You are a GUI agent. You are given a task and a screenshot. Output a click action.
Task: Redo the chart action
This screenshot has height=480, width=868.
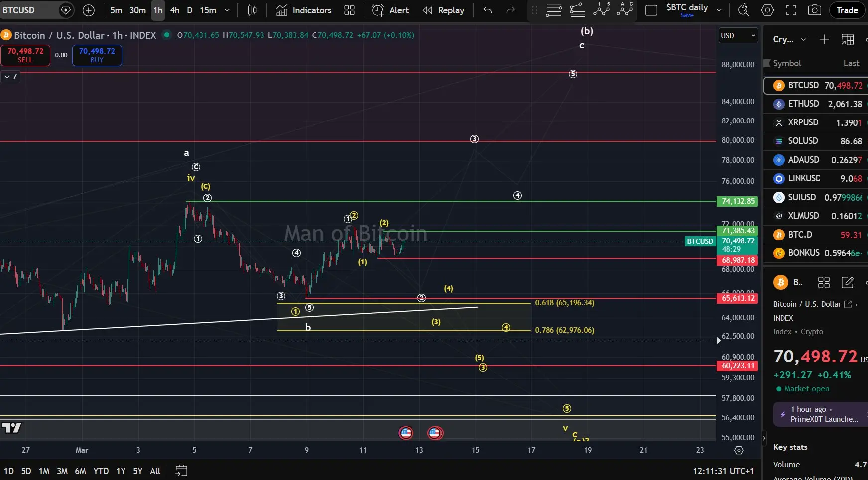click(x=510, y=10)
